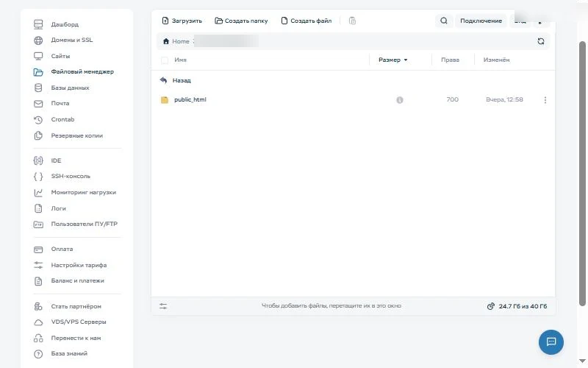This screenshot has height=368, width=588.
Task: Open file search magnifier icon
Action: (x=444, y=21)
